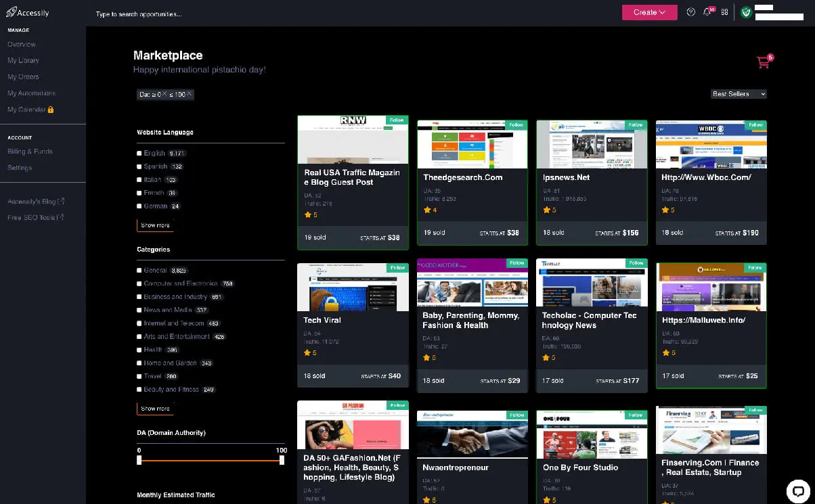Click the DA slider minimum handle at 0

point(139,460)
